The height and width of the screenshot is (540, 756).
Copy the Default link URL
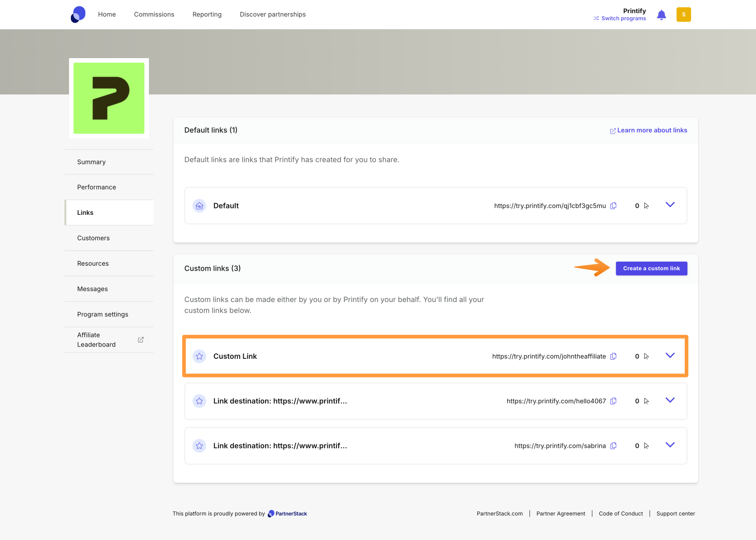(x=613, y=206)
